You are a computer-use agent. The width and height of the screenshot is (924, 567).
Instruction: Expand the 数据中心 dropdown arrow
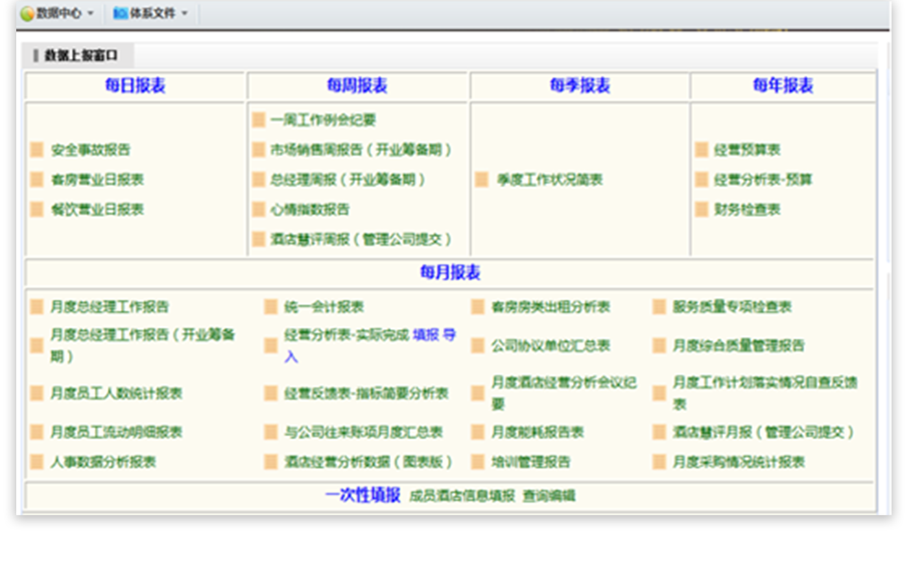(90, 14)
